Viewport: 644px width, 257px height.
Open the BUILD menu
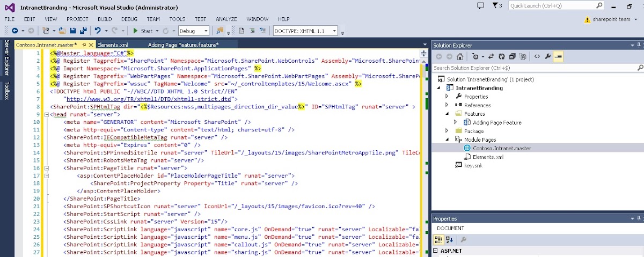pyautogui.click(x=105, y=19)
